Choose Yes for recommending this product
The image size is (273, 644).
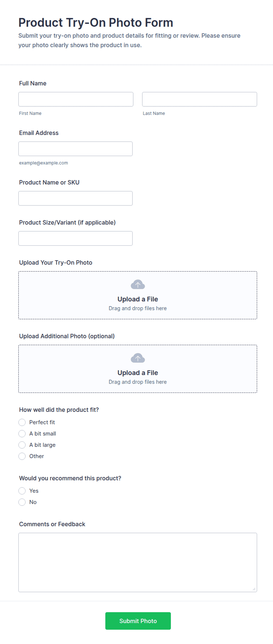click(x=22, y=491)
